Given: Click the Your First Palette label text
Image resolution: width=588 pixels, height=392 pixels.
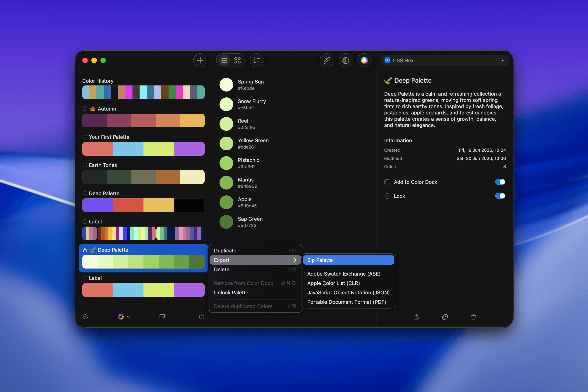Looking at the screenshot, I should coord(109,137).
